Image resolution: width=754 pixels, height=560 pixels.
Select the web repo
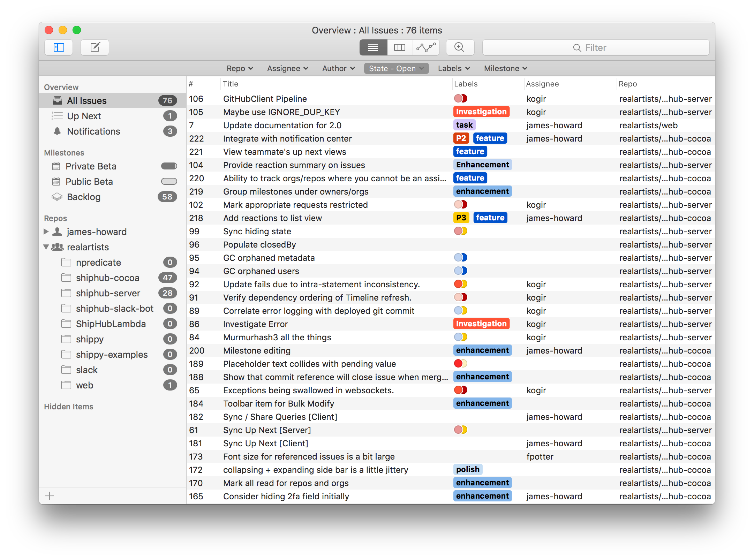(113, 385)
